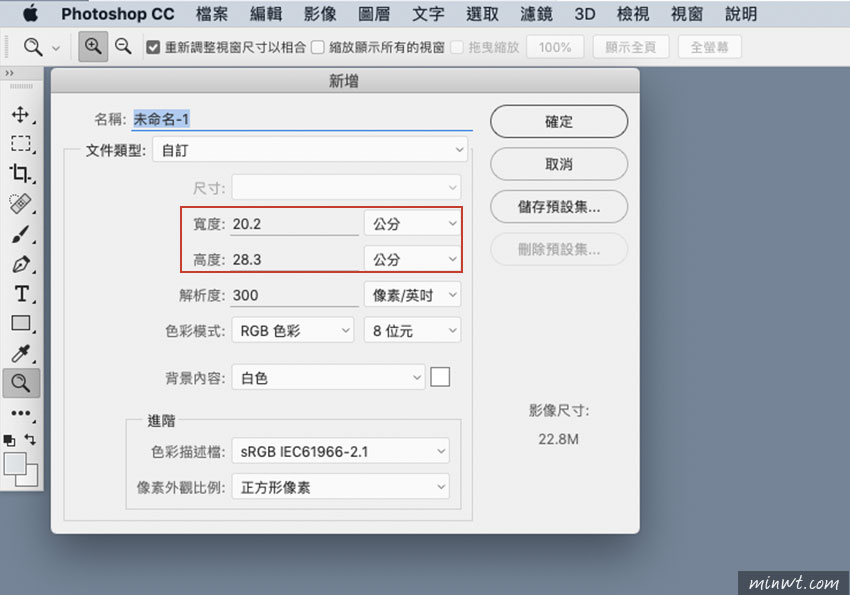Viewport: 850px width, 595px height.
Task: Select the Move tool
Action: click(21, 114)
